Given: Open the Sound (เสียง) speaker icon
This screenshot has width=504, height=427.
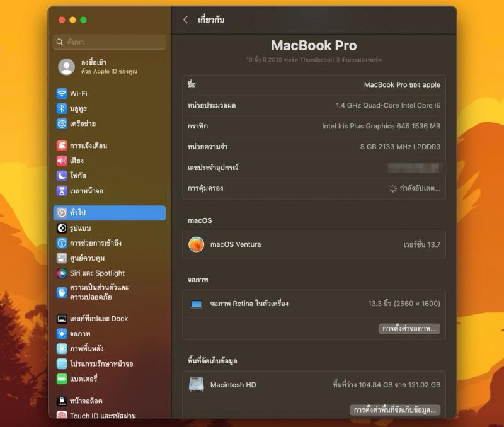Looking at the screenshot, I should tap(62, 161).
